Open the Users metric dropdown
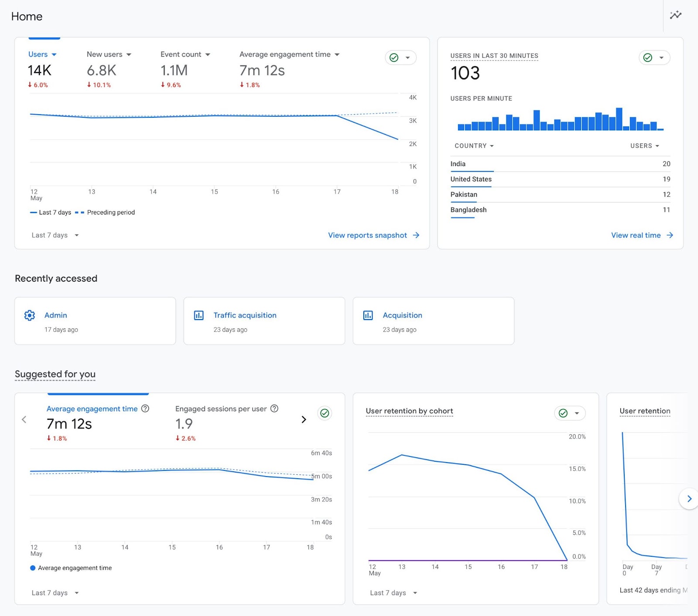Viewport: 698px width, 616px height. 54,54
